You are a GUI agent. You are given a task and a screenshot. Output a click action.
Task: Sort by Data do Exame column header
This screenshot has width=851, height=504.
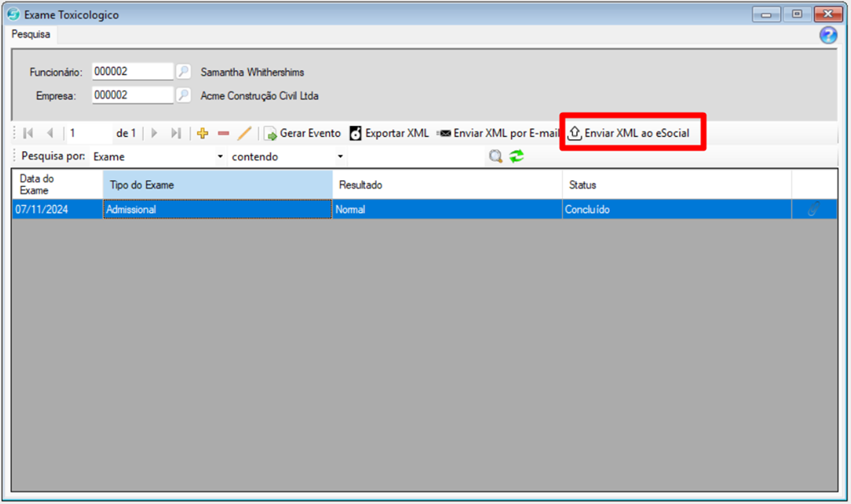point(57,184)
